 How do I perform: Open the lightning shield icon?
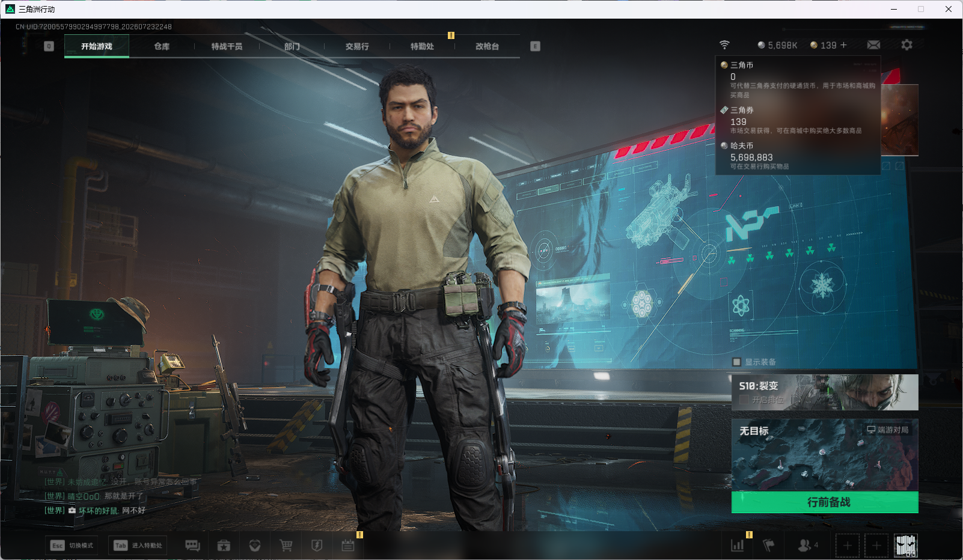317,546
